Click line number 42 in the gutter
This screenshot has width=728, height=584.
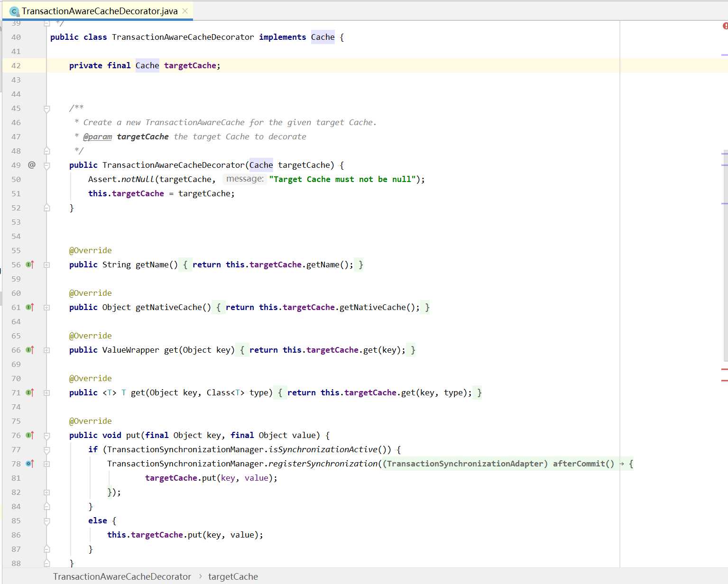[16, 65]
